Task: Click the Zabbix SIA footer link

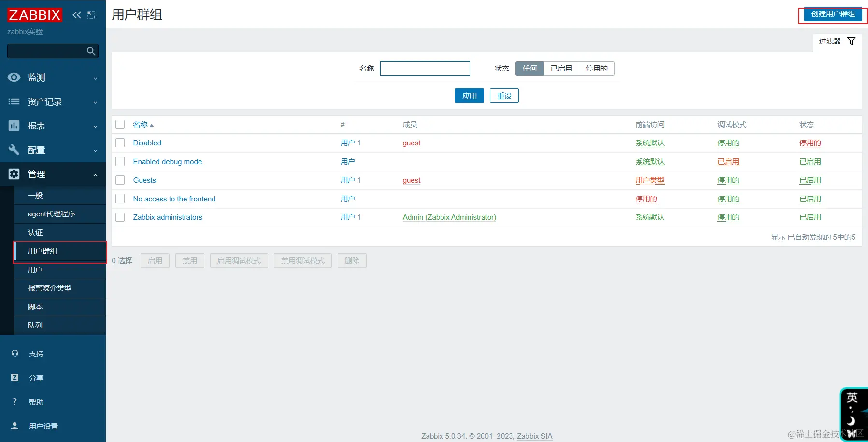Action: pos(534,436)
